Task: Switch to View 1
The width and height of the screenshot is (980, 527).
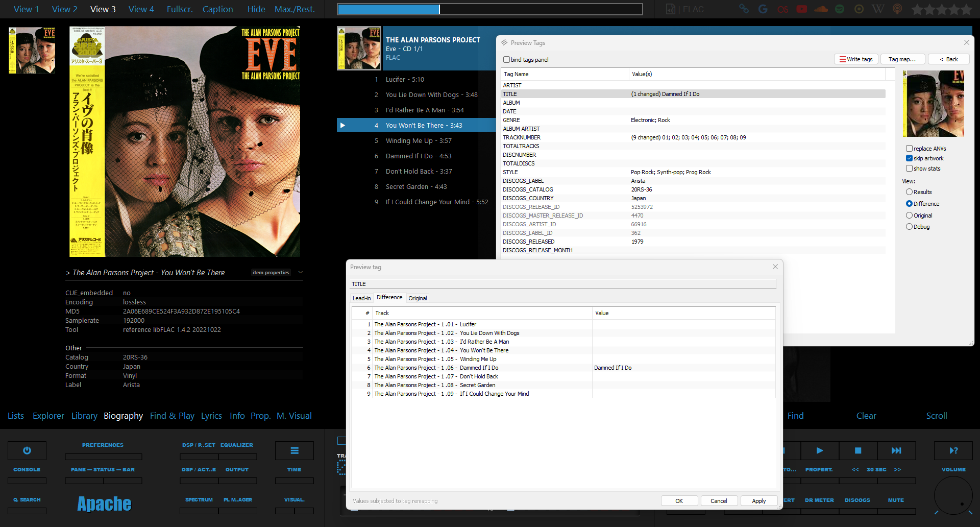Action: (26, 9)
